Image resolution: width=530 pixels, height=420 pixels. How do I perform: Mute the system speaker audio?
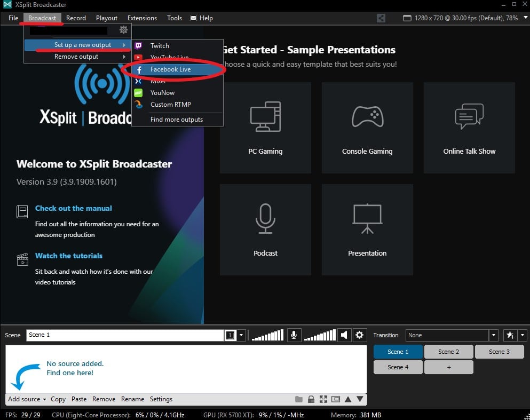pyautogui.click(x=344, y=335)
